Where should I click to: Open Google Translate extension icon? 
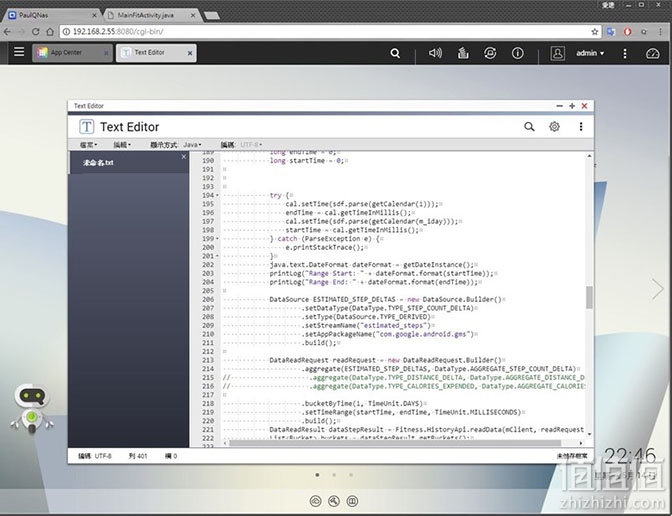coord(611,32)
